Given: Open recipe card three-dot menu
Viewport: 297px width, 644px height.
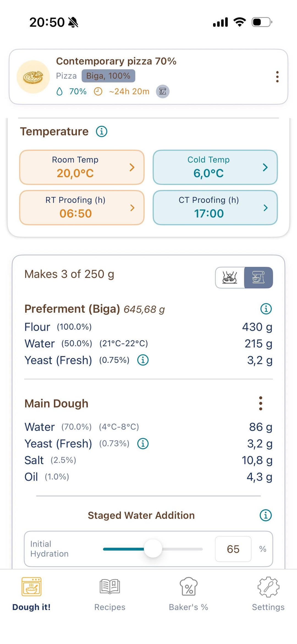Looking at the screenshot, I should click(277, 77).
